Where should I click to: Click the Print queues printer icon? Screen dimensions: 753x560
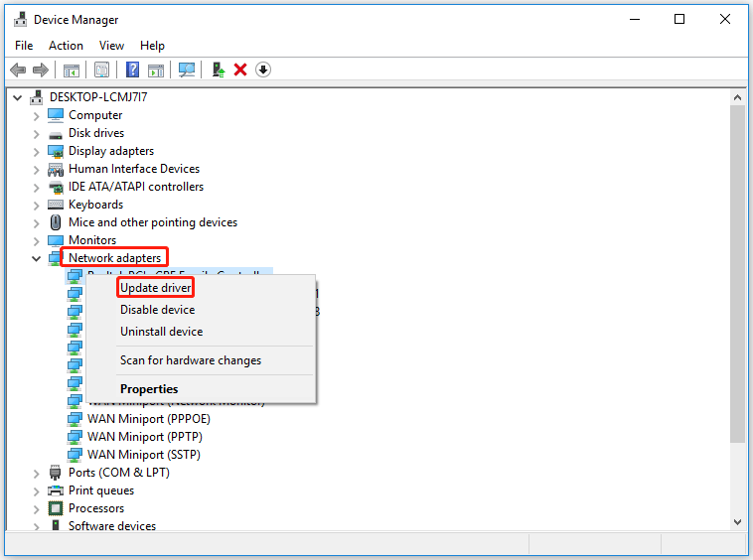[x=56, y=490]
